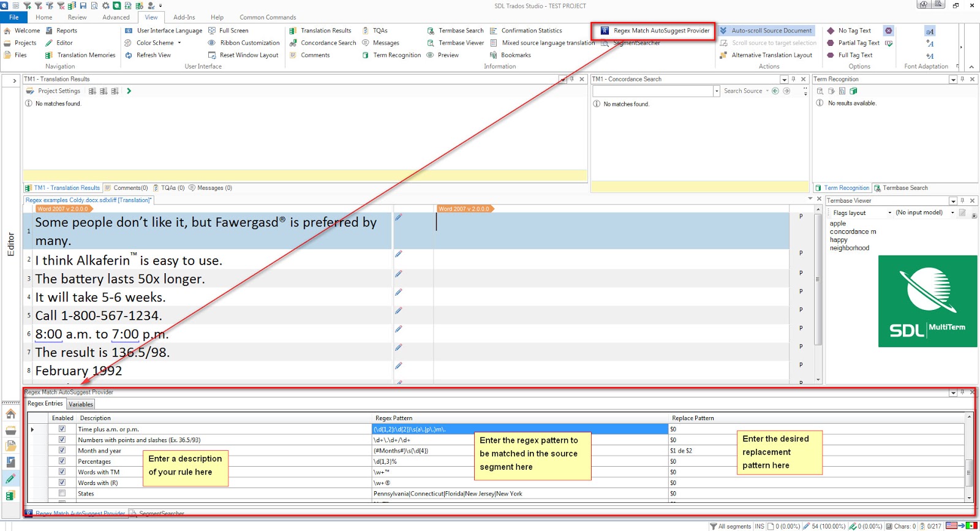Open the '(No input model)' dropdown
Viewport: 980px width, 531px height.
coord(952,213)
